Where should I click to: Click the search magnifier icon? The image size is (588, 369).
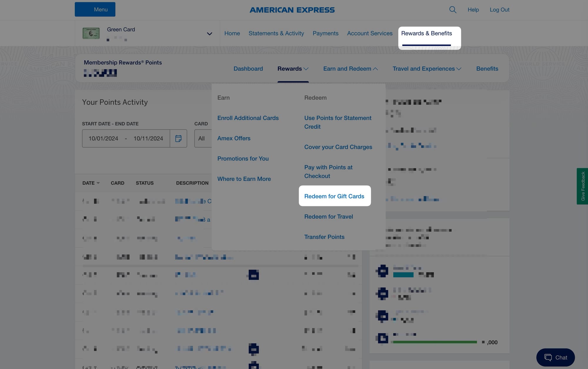(x=453, y=10)
